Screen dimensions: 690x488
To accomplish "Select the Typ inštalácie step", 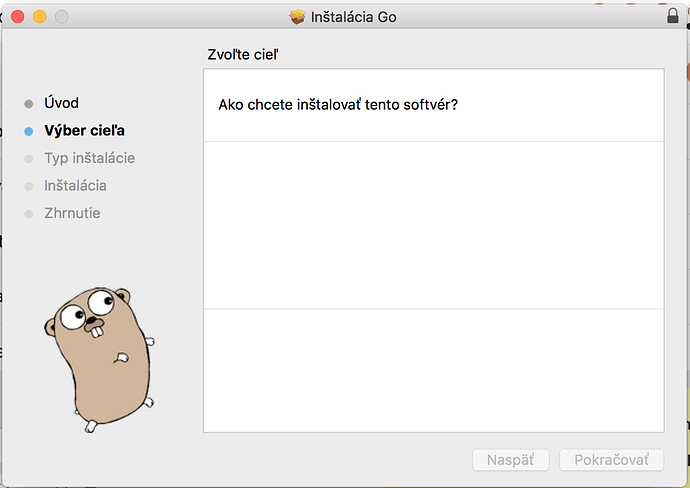I will click(x=90, y=158).
